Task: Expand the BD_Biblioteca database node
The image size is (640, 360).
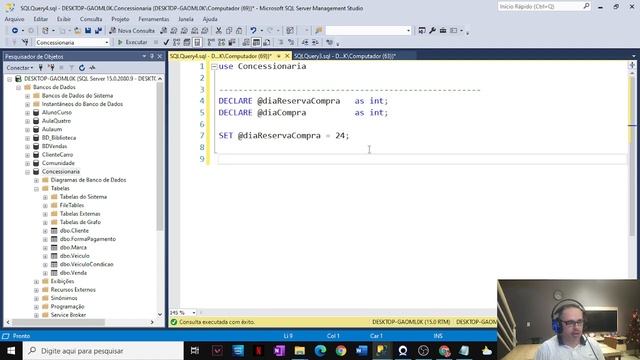Action: pos(27,138)
